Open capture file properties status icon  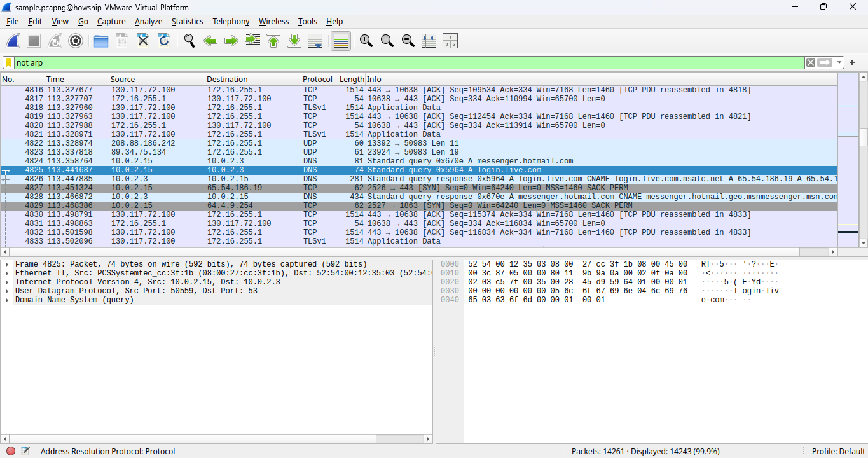pos(25,451)
